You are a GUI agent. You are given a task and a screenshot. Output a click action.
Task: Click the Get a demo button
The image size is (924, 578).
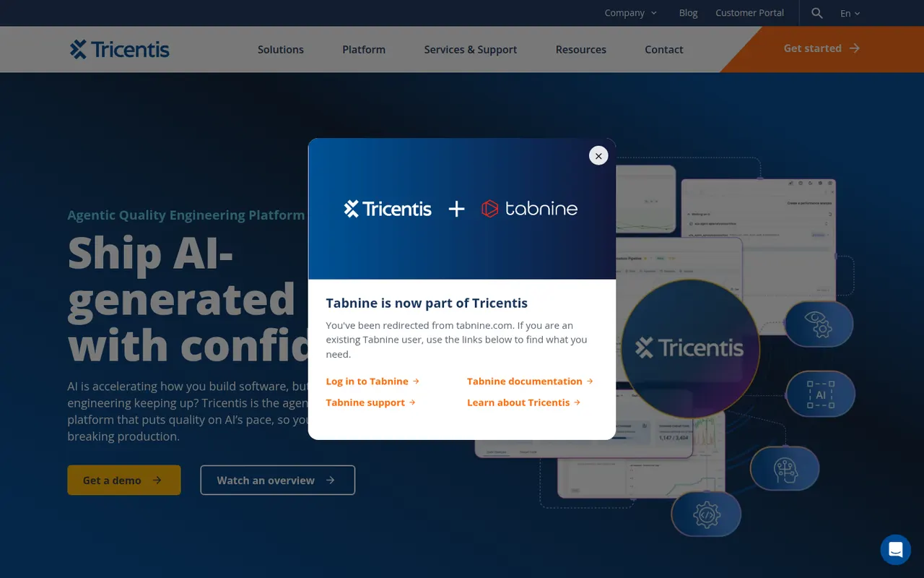pos(124,480)
